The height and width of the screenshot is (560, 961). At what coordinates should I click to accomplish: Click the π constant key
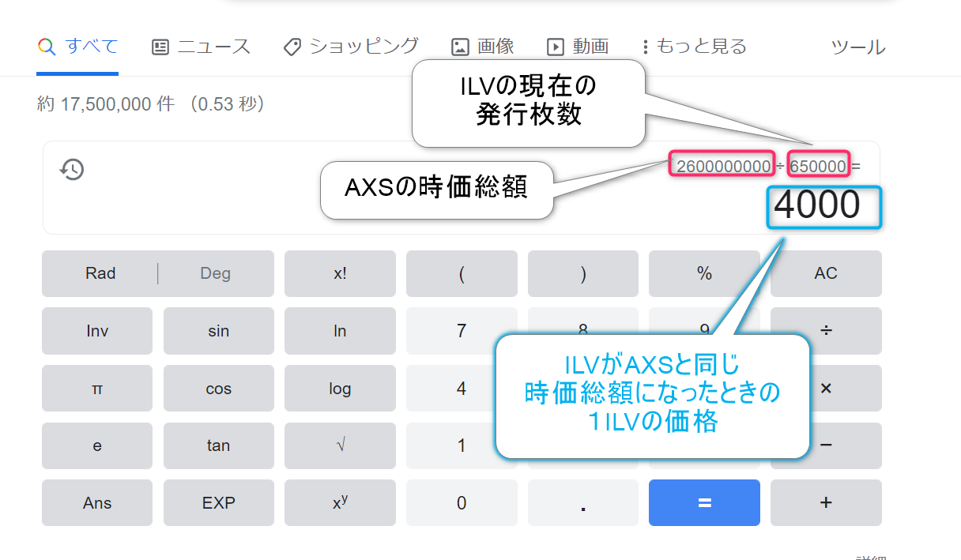97,389
